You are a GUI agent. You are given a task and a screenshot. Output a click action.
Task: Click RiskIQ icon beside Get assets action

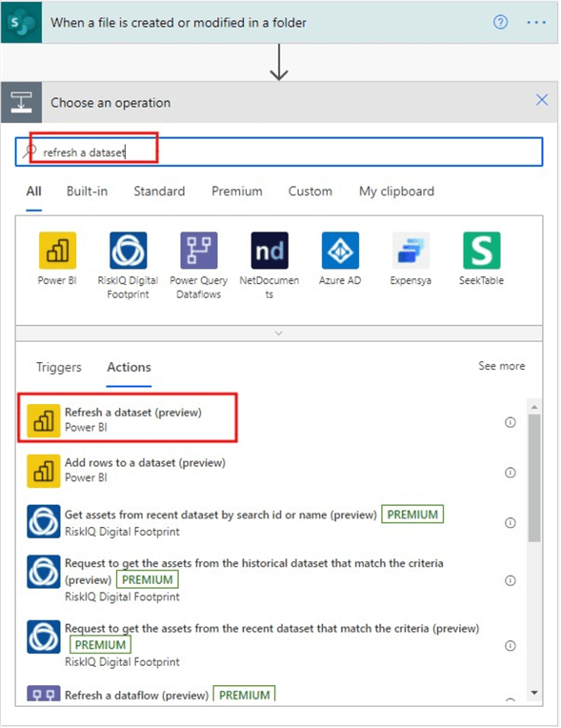[x=44, y=521]
